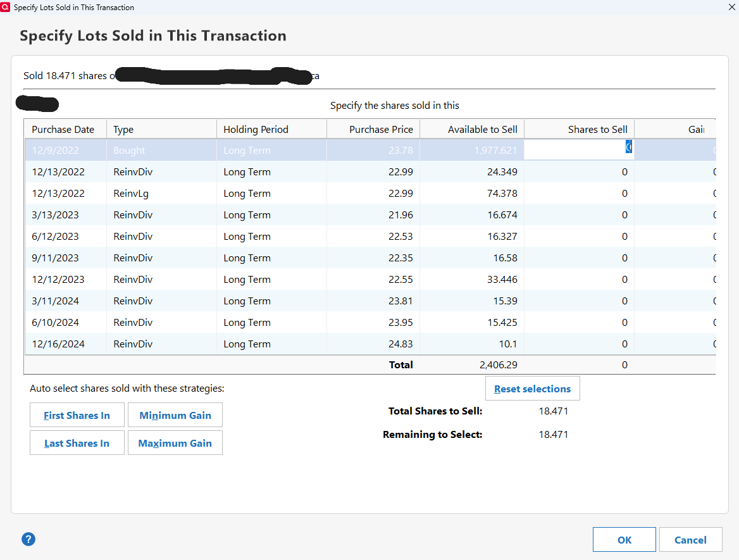This screenshot has height=560, width=739.
Task: Auto select using First Shares In
Action: pyautogui.click(x=77, y=415)
